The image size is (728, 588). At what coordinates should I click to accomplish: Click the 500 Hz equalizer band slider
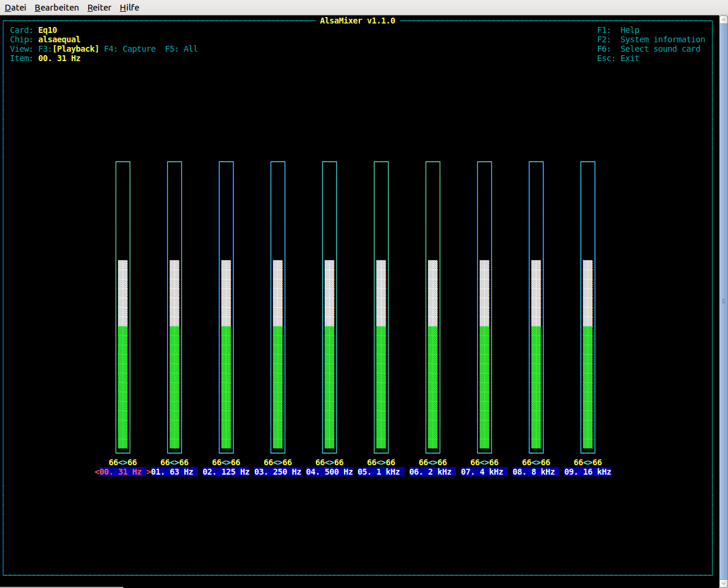click(x=329, y=307)
